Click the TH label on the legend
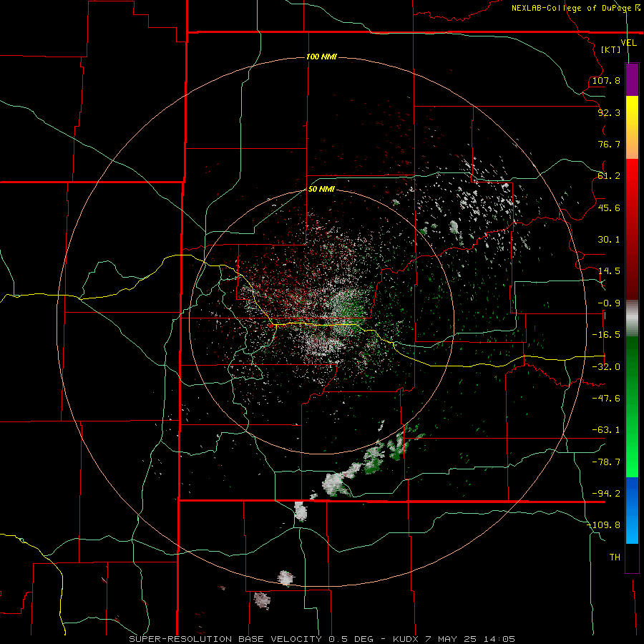This screenshot has height=644, width=644. coord(615,557)
